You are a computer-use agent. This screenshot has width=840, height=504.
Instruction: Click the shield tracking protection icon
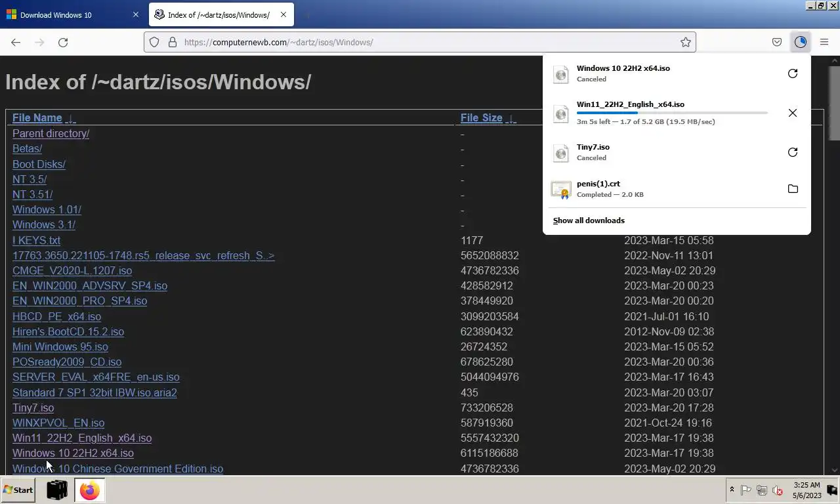click(x=154, y=42)
